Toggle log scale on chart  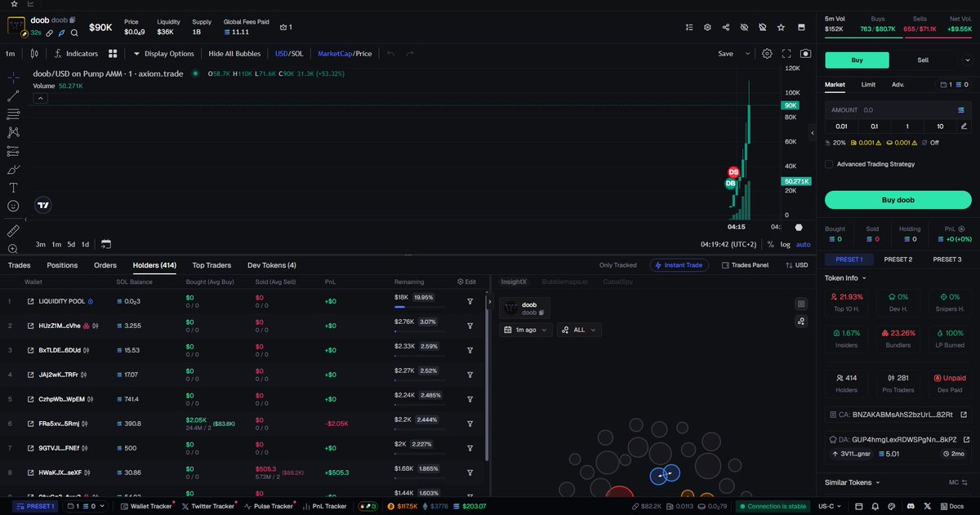point(785,244)
